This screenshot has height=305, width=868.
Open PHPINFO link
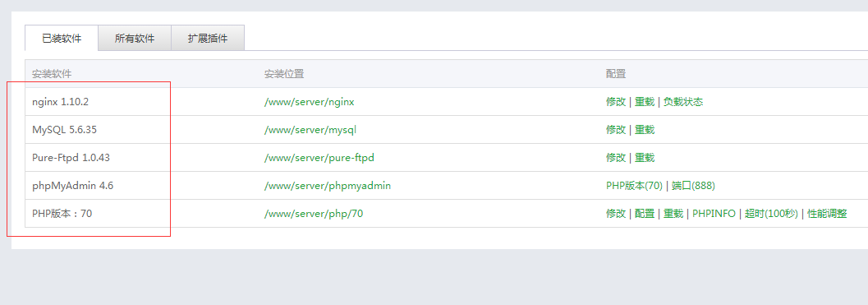click(x=714, y=214)
